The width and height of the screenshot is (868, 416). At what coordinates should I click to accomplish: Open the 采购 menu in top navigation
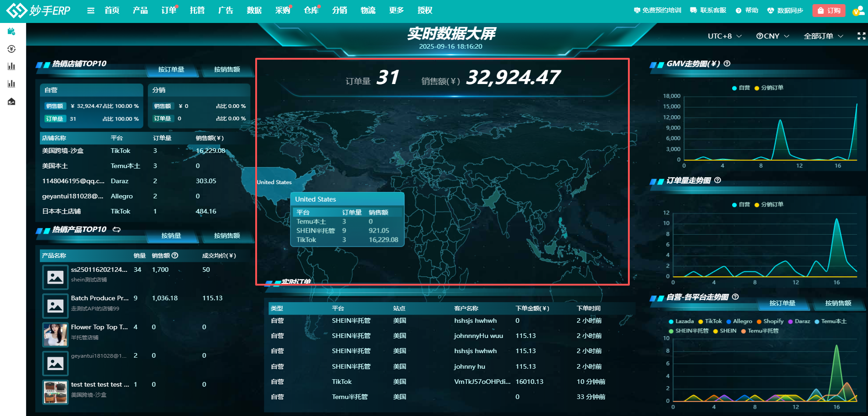pos(283,10)
